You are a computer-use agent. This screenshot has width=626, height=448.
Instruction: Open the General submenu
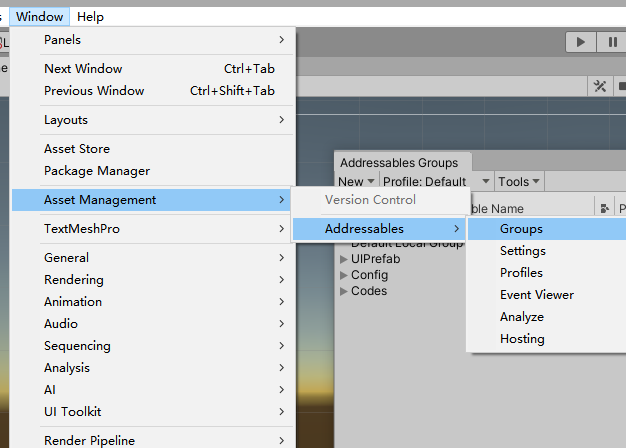tap(153, 258)
